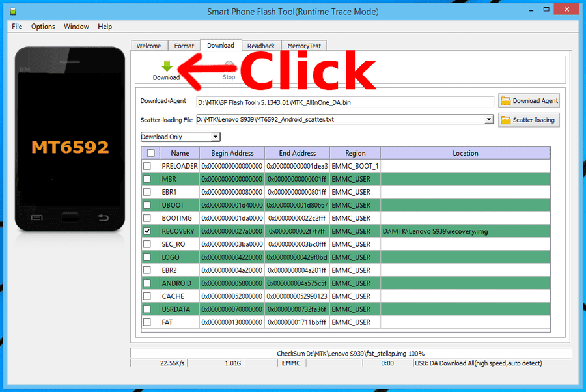Open the Help menu
The width and height of the screenshot is (586, 392).
[105, 27]
